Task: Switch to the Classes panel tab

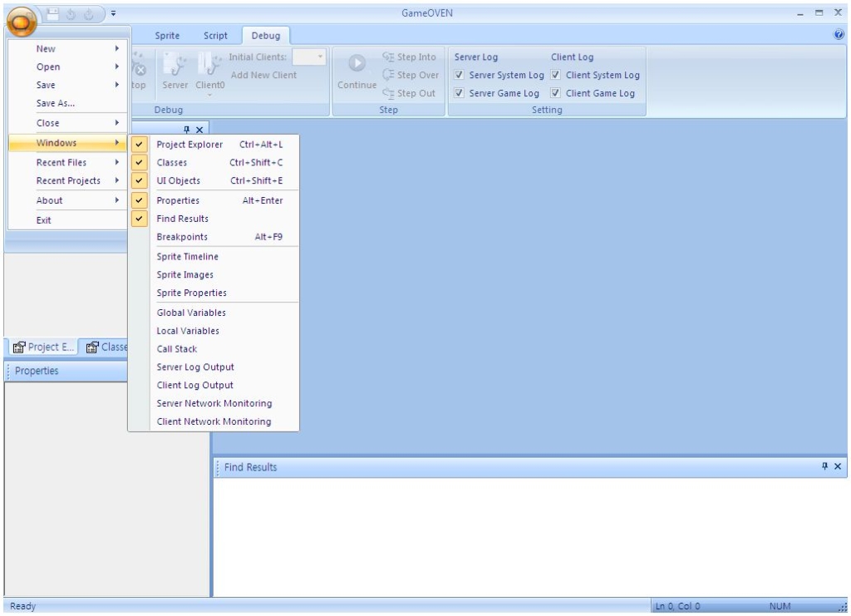Action: [x=106, y=347]
